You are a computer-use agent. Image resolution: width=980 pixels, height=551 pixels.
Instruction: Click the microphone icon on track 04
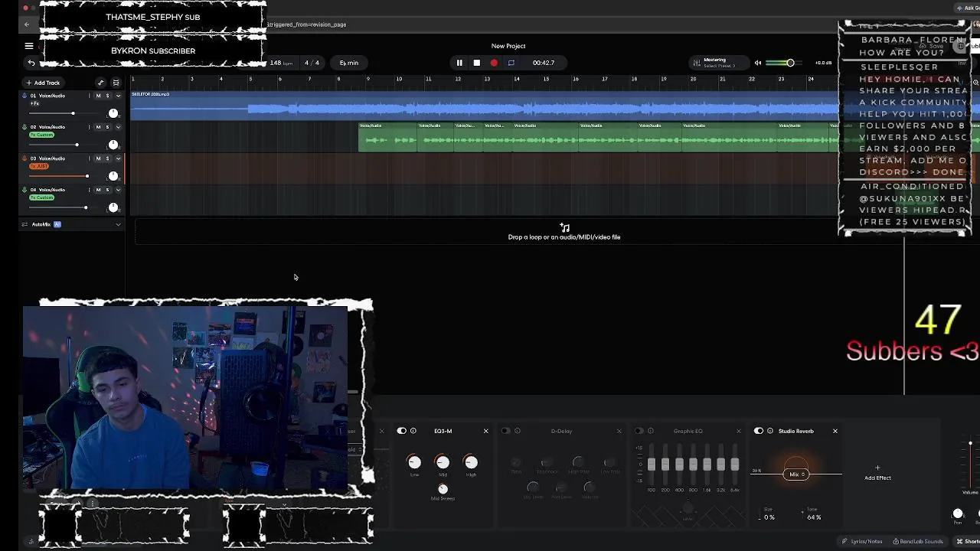pyautogui.click(x=24, y=190)
